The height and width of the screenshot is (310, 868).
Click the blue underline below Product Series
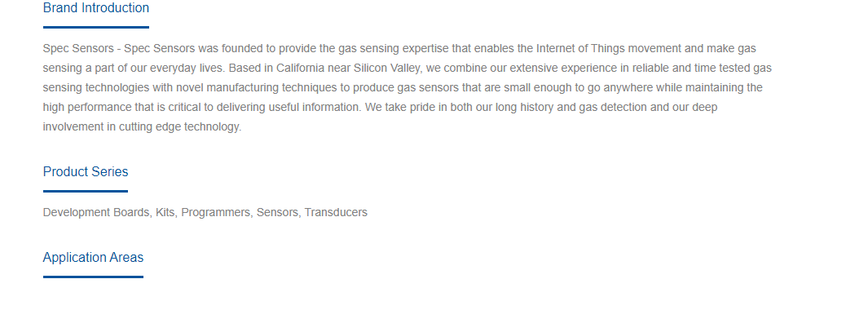pos(86,191)
